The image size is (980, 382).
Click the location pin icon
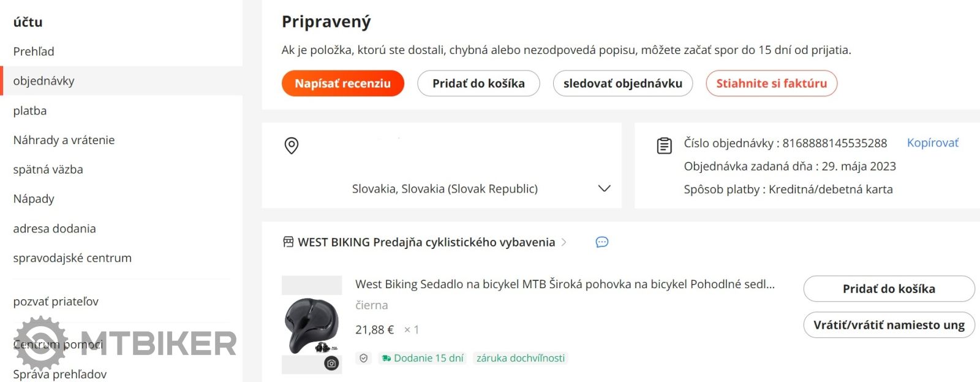coord(292,145)
